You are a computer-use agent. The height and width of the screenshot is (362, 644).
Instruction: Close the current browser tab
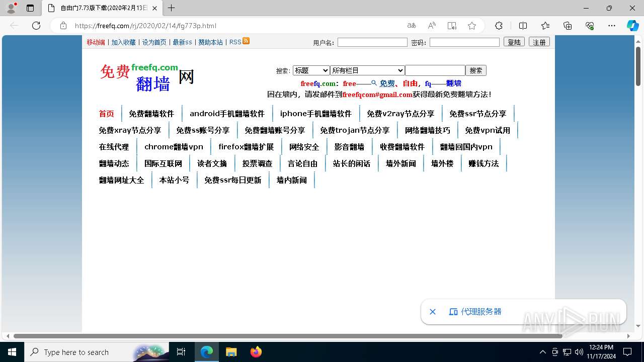click(154, 8)
